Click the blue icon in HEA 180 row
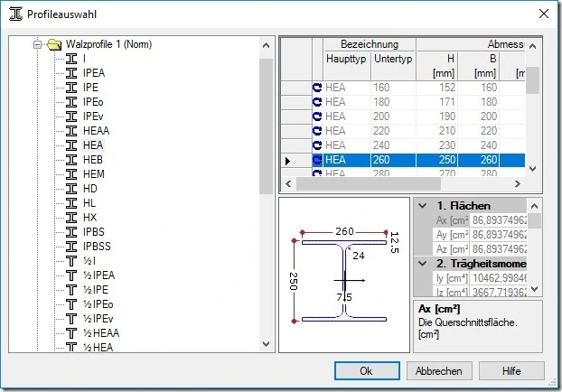562x392 pixels. pos(317,102)
